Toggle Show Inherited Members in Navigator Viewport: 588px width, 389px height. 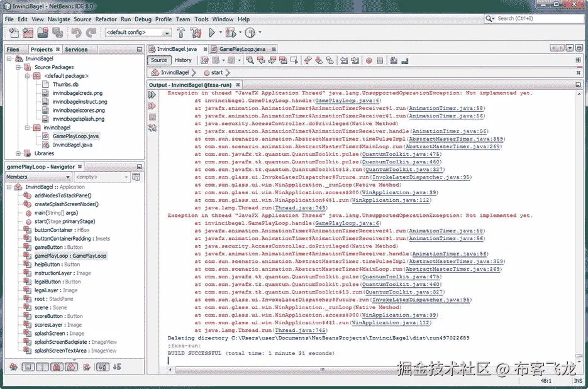[13, 367]
